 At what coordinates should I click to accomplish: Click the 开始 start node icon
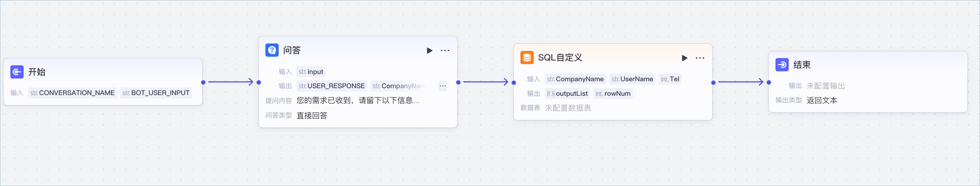(17, 72)
